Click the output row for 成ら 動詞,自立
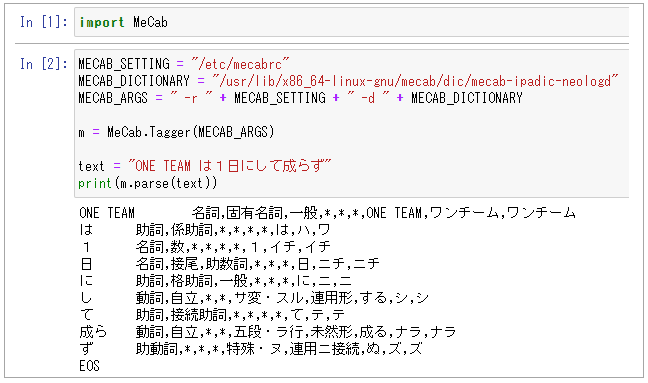The width and height of the screenshot is (648, 383). (x=268, y=332)
